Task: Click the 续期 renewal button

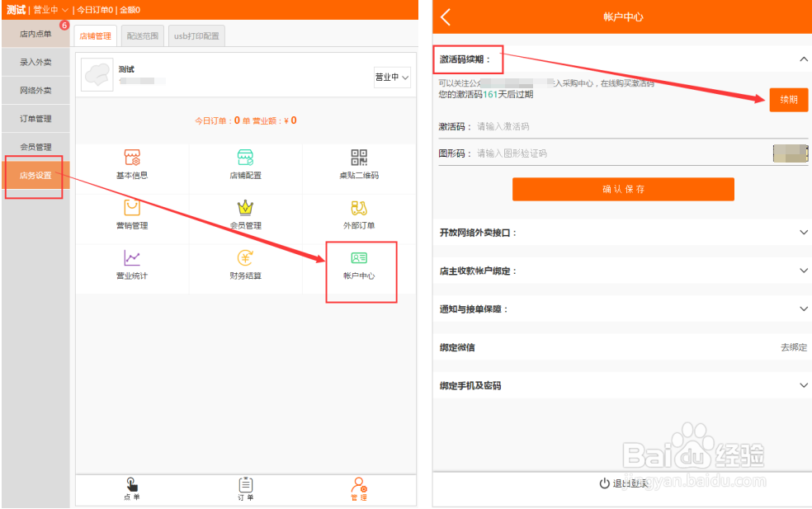Action: coord(788,99)
